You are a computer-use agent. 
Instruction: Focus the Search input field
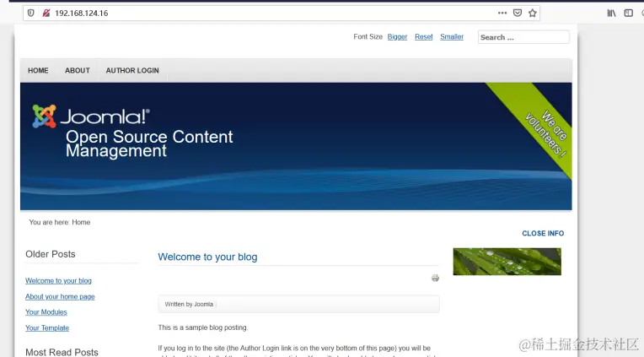point(523,37)
